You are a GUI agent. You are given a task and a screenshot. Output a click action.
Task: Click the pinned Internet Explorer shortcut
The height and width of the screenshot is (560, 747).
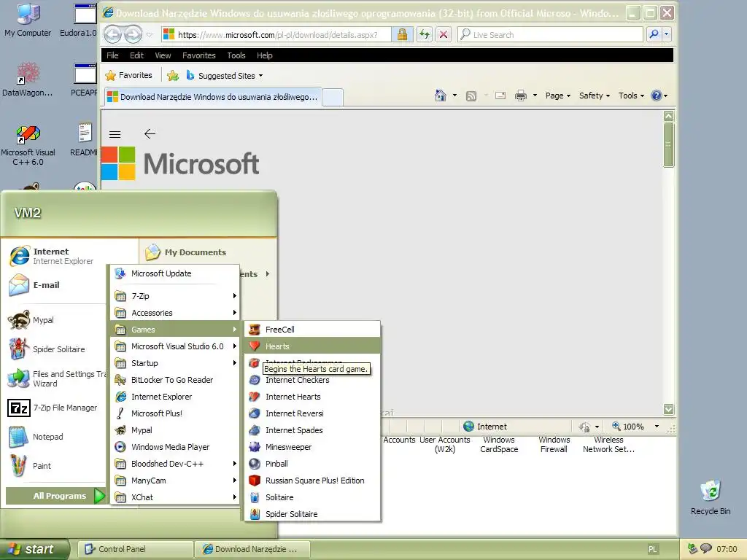57,256
